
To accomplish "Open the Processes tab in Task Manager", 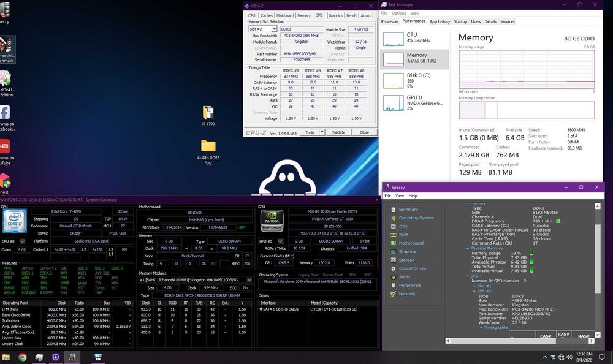I will coord(390,21).
